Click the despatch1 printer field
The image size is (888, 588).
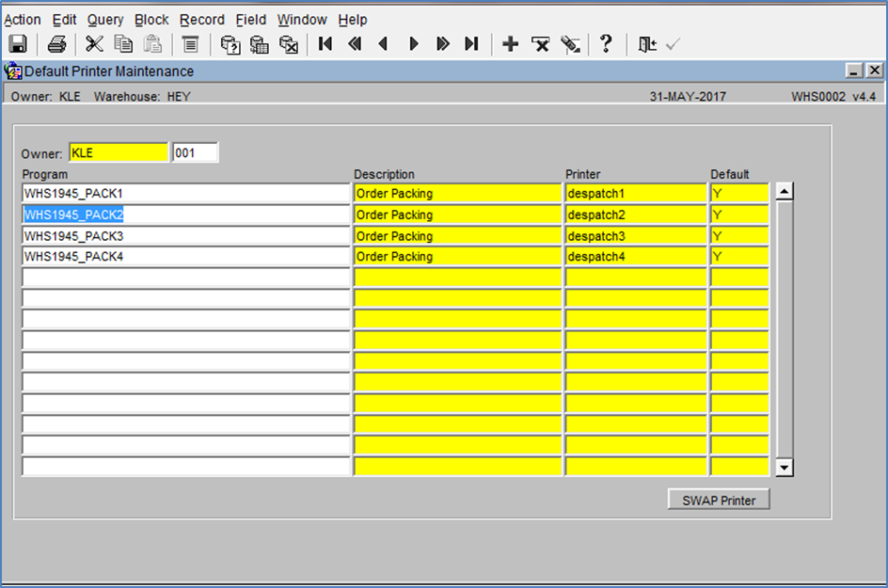[x=635, y=193]
